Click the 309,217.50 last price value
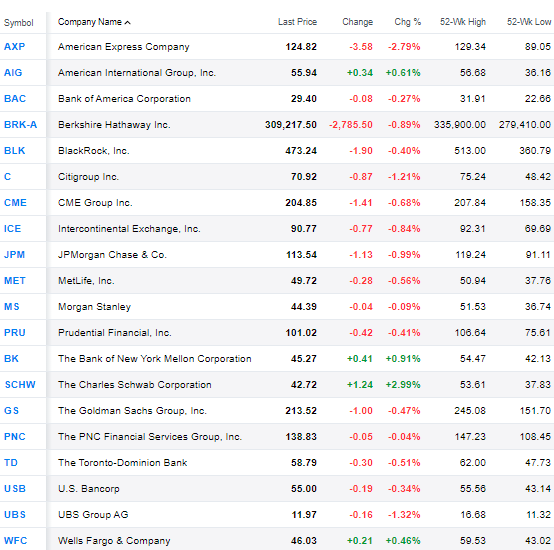The height and width of the screenshot is (550, 554). 291,125
